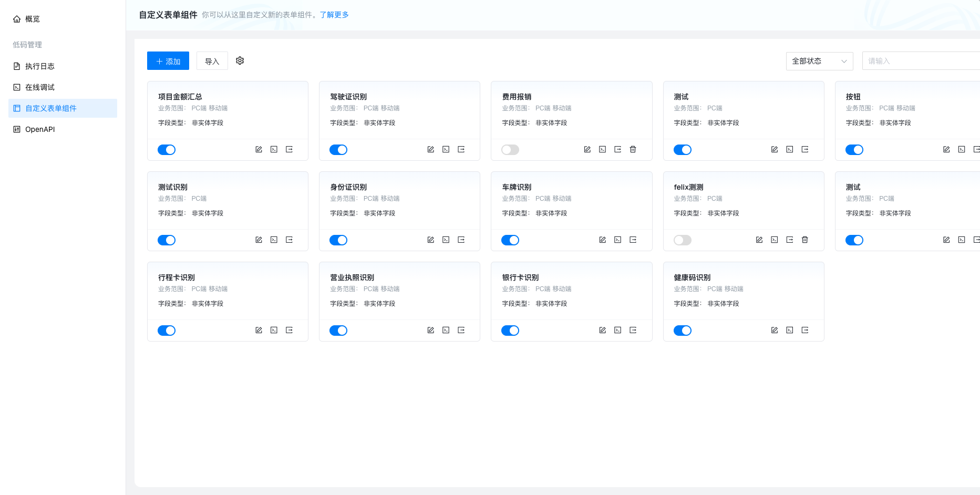Click the 导入 import button
This screenshot has width=980, height=495.
pos(212,61)
